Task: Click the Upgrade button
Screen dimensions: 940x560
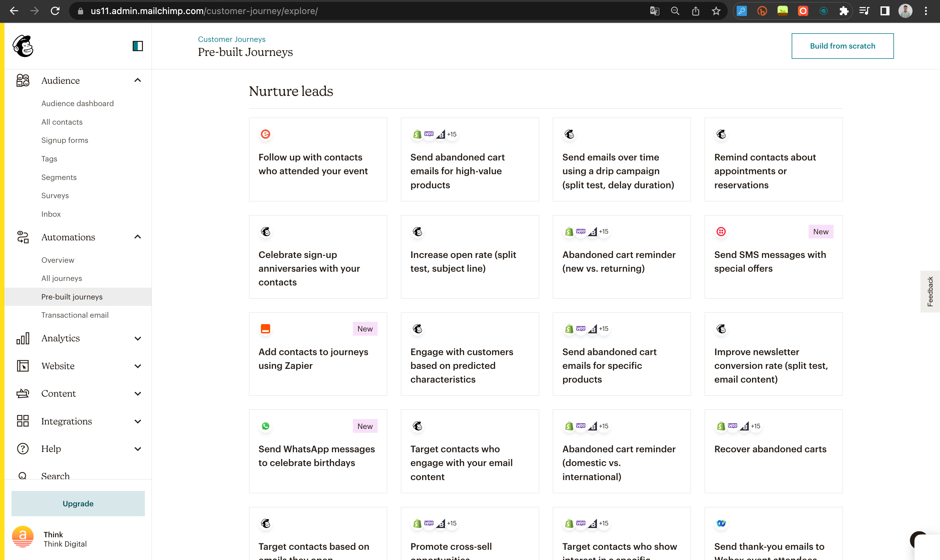Action: [78, 503]
